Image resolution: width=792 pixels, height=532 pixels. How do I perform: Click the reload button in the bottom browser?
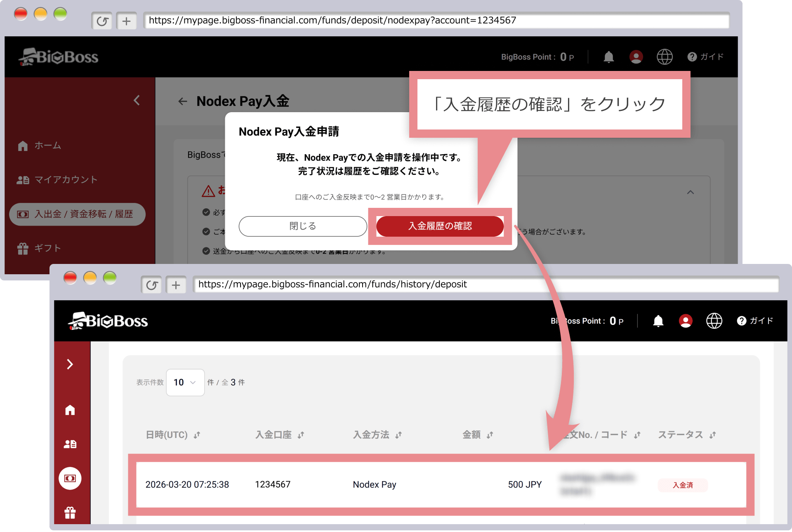[x=151, y=285]
